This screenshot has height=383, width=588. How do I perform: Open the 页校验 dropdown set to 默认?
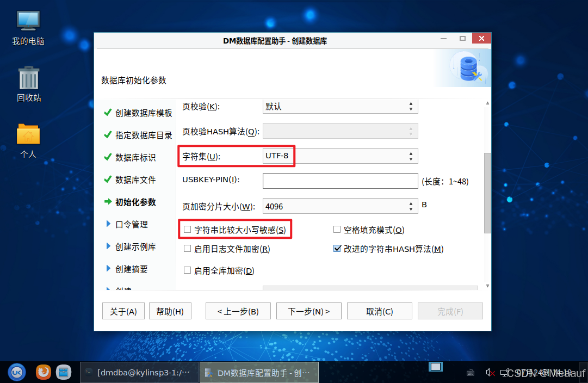tap(340, 107)
